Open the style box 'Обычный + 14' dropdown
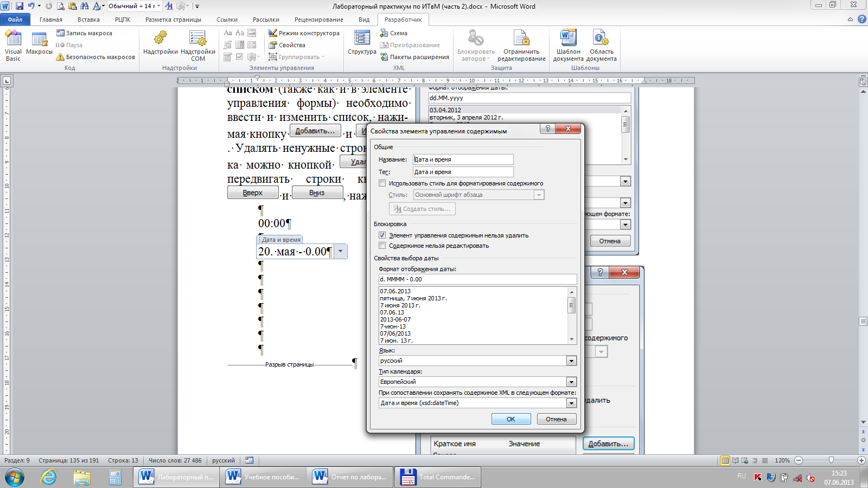 click(158, 6)
